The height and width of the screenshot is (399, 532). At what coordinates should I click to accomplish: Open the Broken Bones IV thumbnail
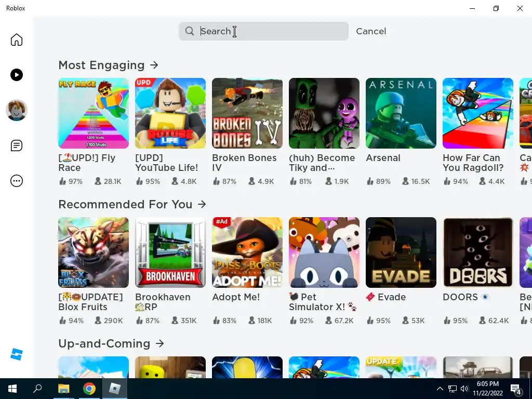(247, 113)
